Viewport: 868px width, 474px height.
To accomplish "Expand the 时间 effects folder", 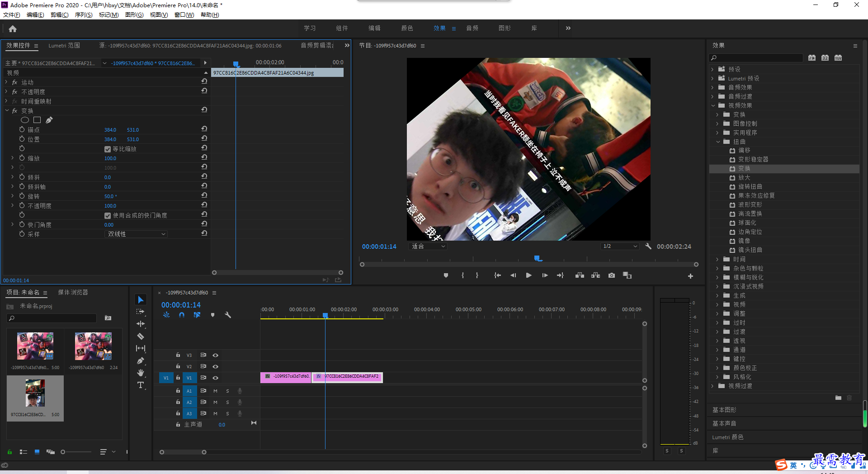I will pyautogui.click(x=717, y=259).
